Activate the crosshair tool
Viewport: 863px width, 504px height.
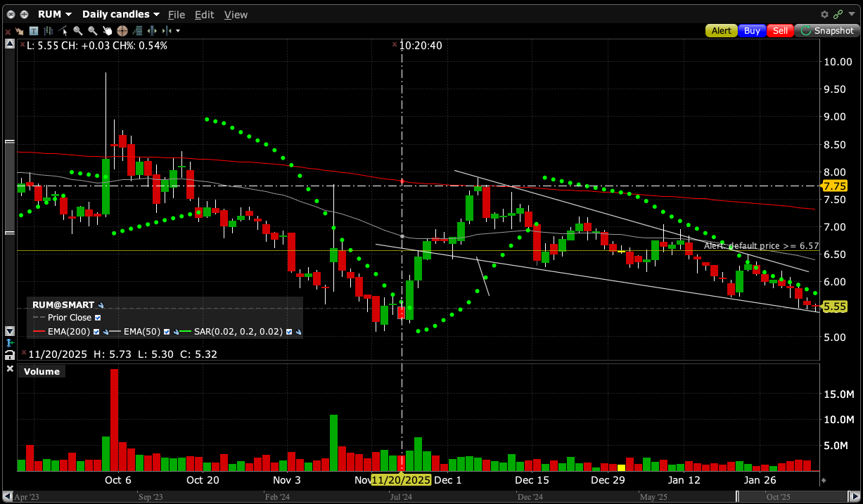[x=122, y=31]
